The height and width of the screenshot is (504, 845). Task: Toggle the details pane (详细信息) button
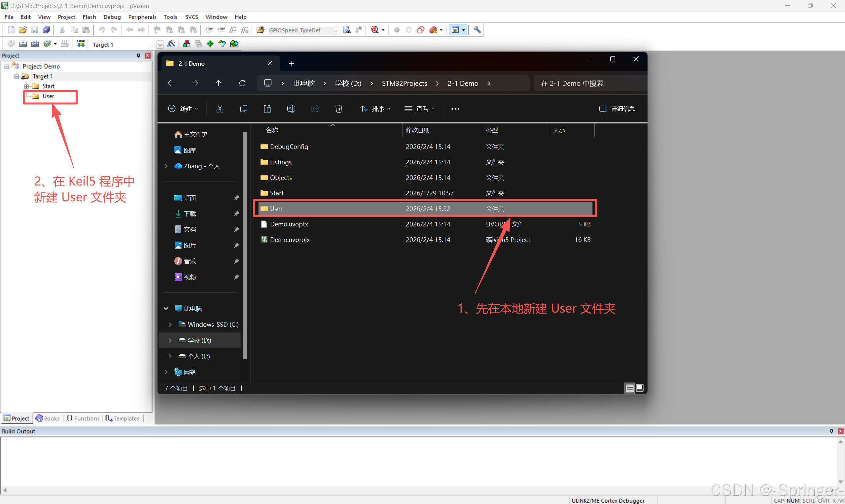pyautogui.click(x=617, y=109)
